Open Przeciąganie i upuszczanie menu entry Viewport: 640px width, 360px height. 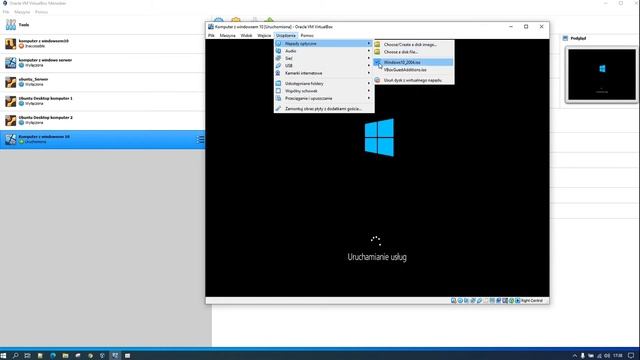324,98
